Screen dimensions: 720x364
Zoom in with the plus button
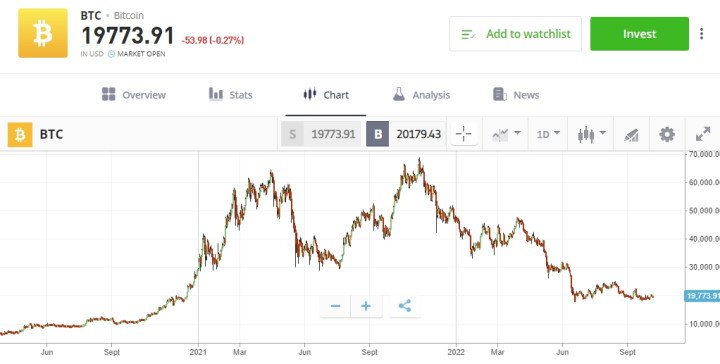[366, 306]
